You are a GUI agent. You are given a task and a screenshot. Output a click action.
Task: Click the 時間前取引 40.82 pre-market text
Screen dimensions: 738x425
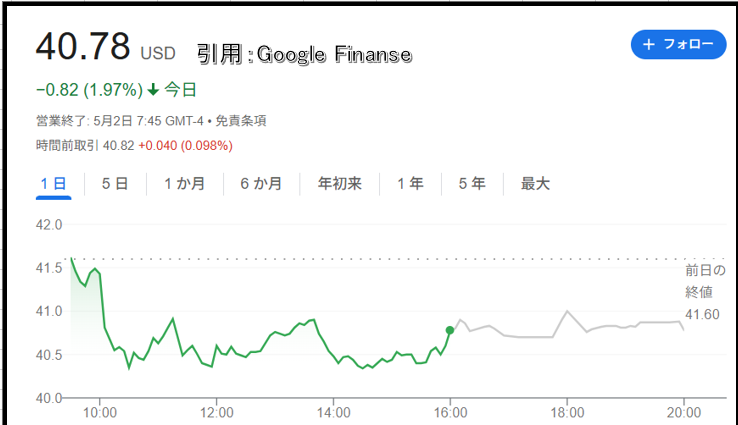pyautogui.click(x=85, y=145)
